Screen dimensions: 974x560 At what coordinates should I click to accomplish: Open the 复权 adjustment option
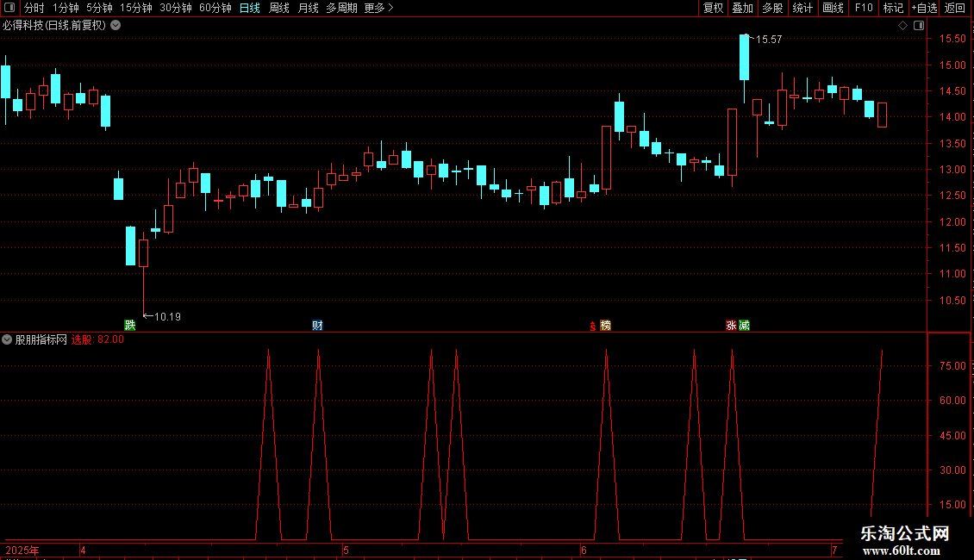click(x=713, y=8)
